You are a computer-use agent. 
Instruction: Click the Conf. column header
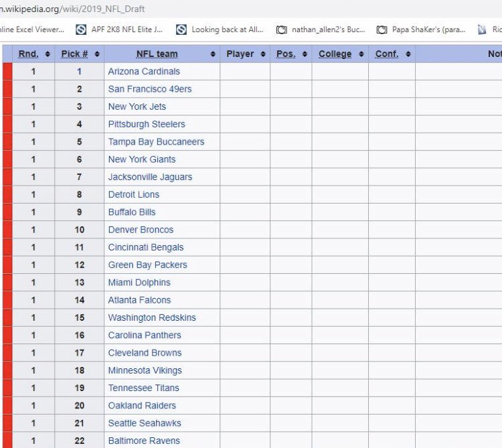click(x=392, y=54)
